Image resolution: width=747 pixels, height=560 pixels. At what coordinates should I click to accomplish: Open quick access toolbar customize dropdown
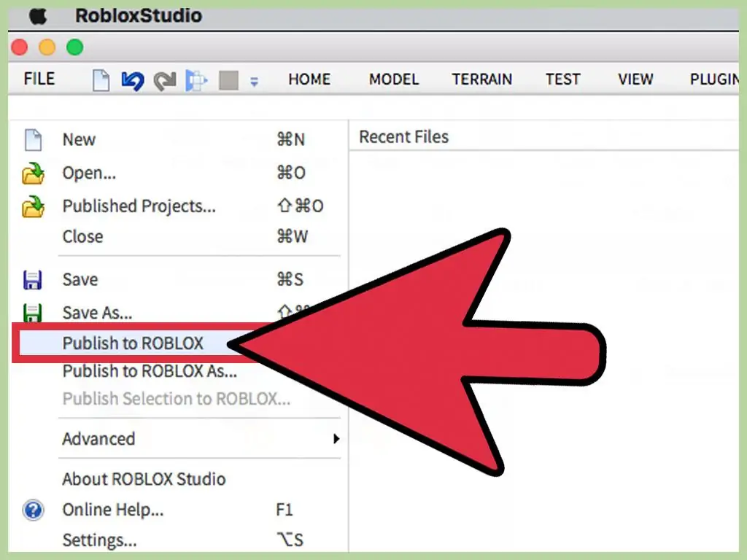coord(255,82)
